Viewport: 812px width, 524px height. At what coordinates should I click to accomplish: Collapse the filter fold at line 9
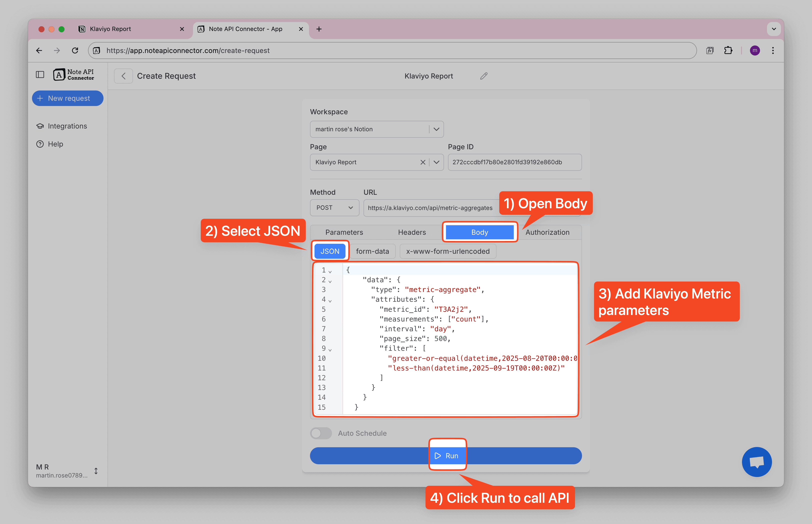[330, 350]
